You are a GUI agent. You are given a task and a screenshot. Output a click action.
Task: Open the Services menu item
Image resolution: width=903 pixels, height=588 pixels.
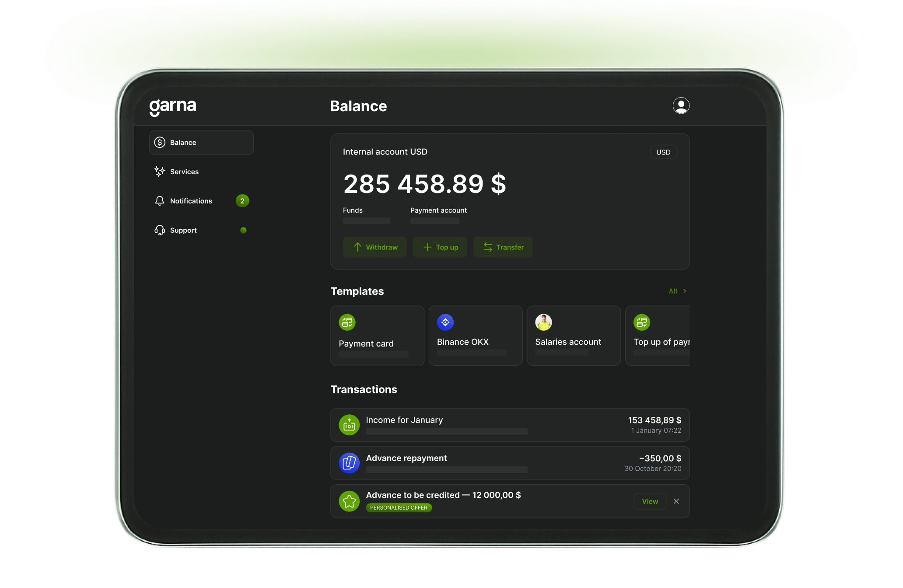click(x=184, y=172)
